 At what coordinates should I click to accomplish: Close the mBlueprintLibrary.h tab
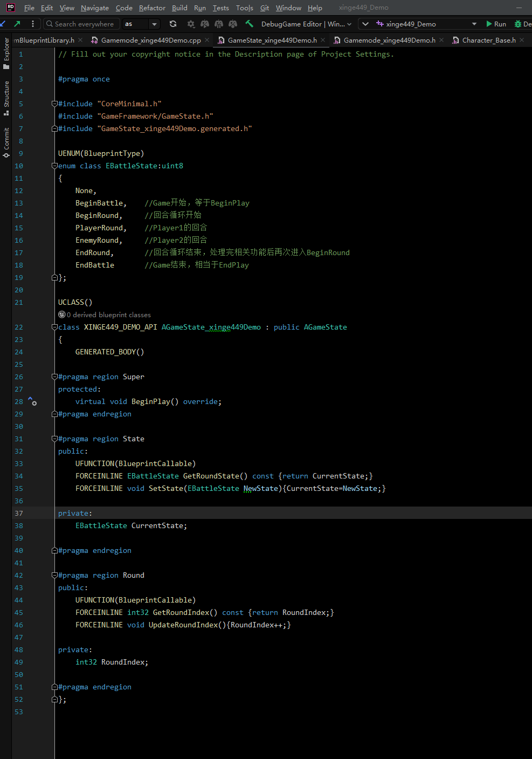[x=80, y=40]
